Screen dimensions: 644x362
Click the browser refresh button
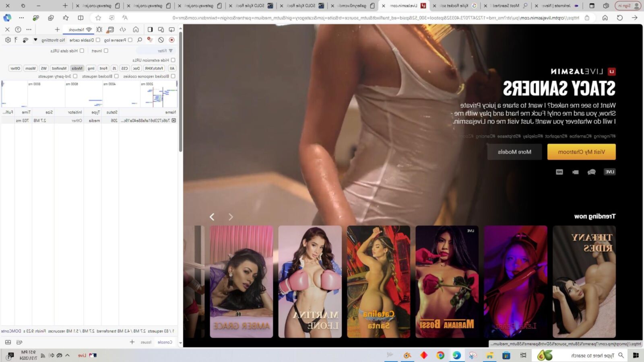[620, 18]
